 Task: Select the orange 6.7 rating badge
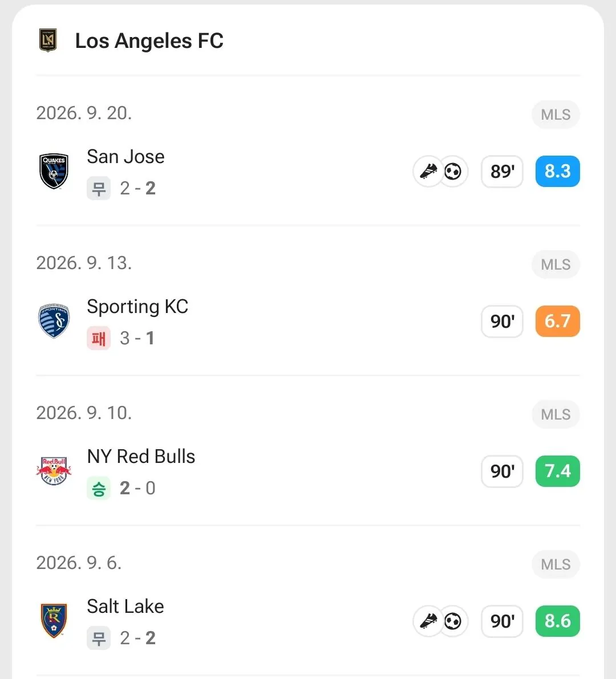point(557,322)
